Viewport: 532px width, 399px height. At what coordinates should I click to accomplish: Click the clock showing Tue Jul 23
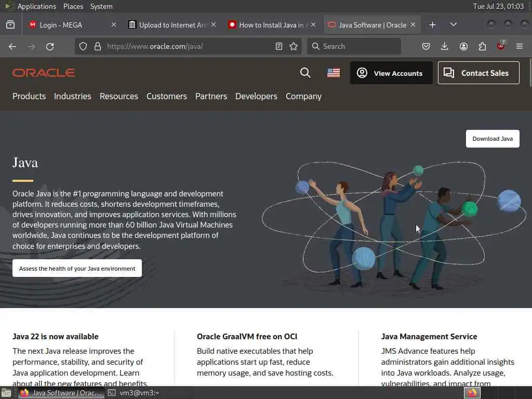point(498,6)
